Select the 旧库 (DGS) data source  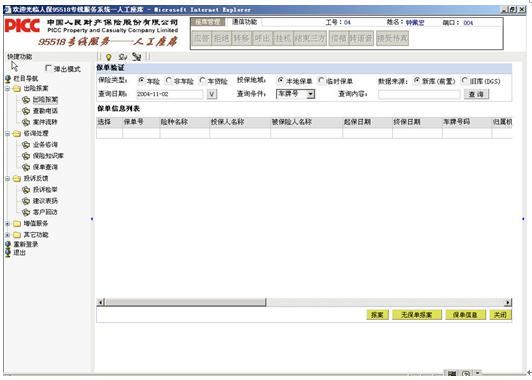(x=465, y=80)
